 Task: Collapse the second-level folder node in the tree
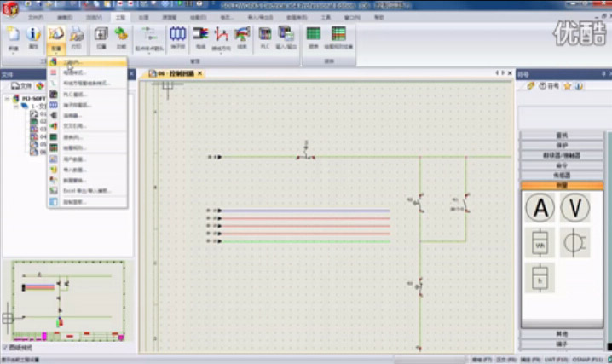pyautogui.click(x=16, y=106)
